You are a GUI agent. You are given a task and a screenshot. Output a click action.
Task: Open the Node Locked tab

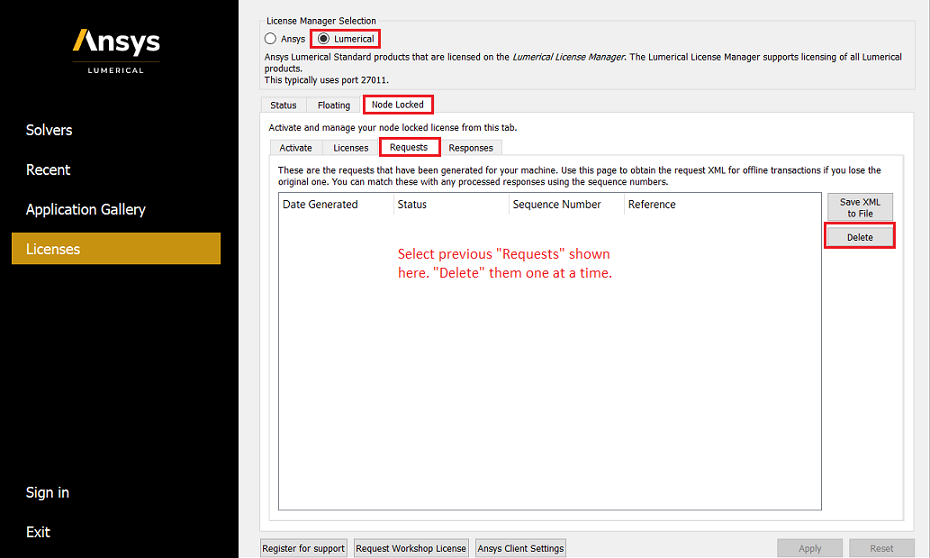pyautogui.click(x=397, y=105)
